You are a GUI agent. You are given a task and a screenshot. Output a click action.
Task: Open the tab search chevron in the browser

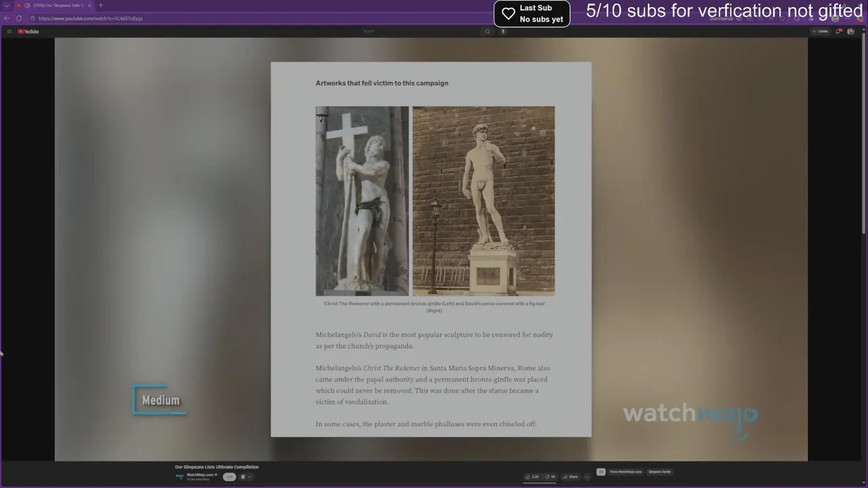6,5
